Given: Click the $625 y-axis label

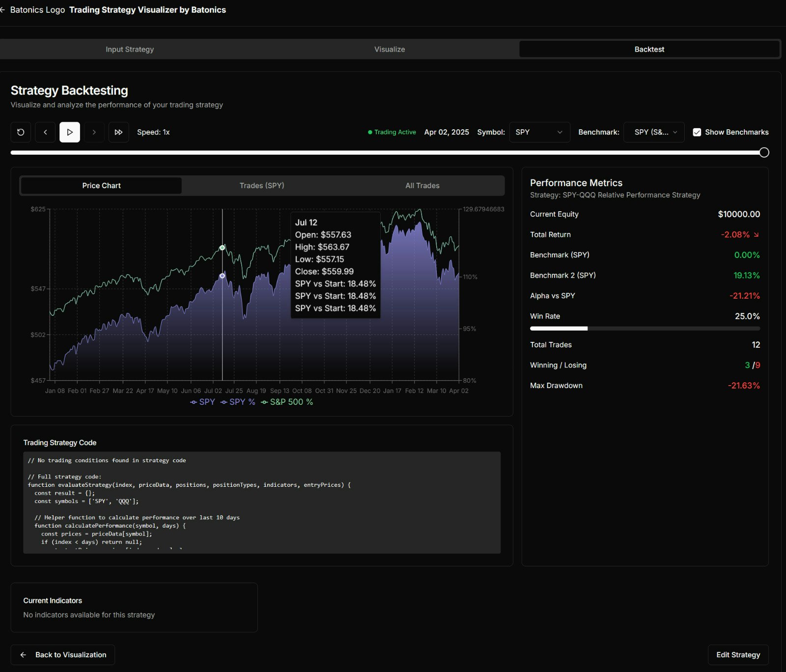Looking at the screenshot, I should 38,209.
